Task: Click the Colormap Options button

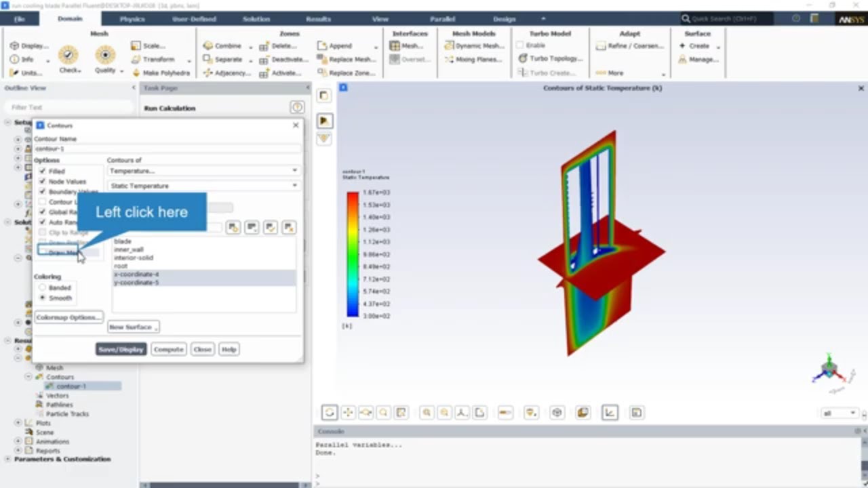Action: (68, 317)
